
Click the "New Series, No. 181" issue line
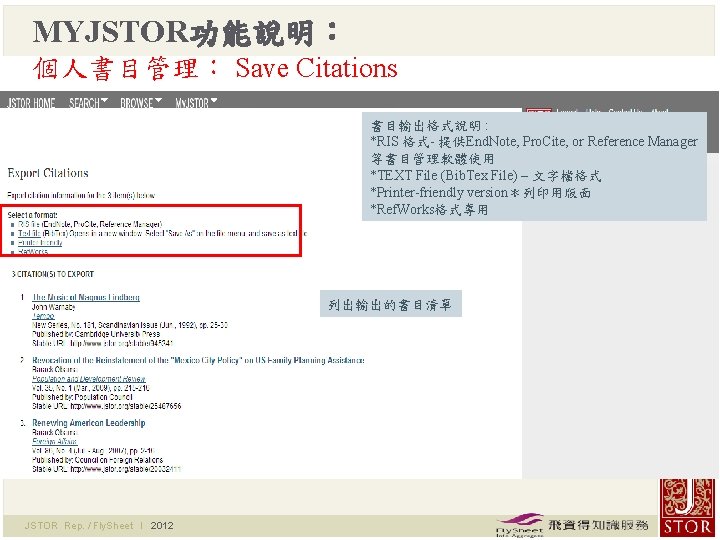(x=130, y=325)
